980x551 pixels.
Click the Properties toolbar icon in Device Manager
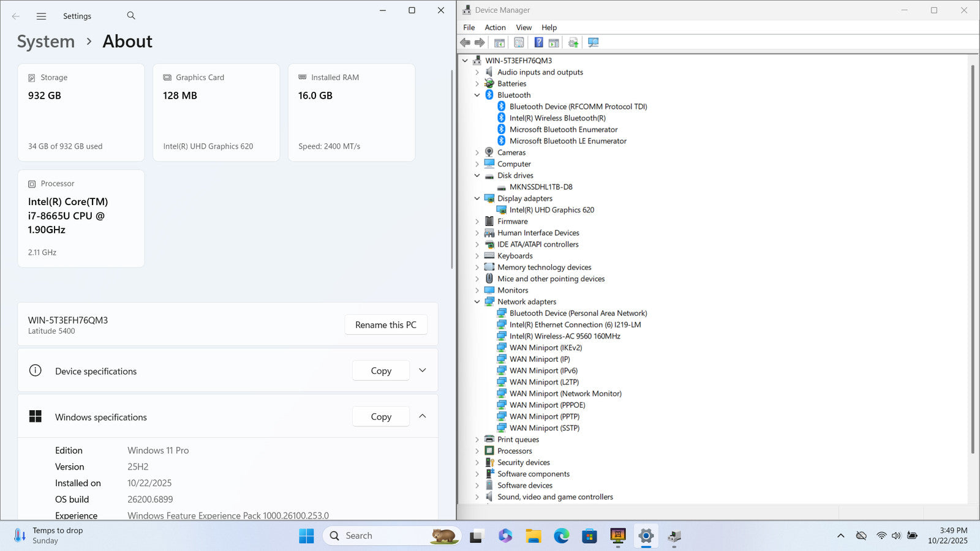coord(519,42)
